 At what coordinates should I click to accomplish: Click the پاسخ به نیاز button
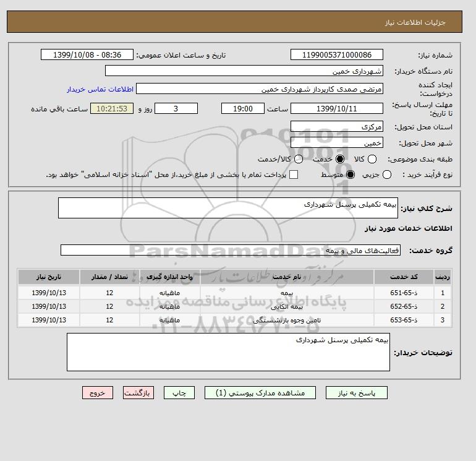357,393
